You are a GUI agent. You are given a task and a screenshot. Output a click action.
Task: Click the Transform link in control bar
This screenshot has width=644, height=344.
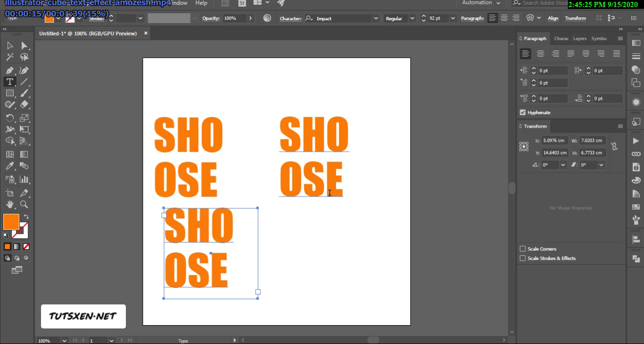coord(575,18)
